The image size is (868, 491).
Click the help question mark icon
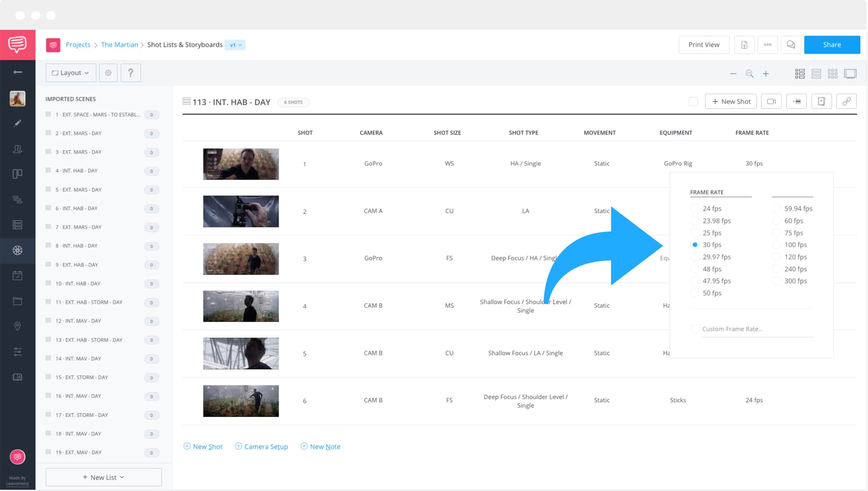pos(131,73)
